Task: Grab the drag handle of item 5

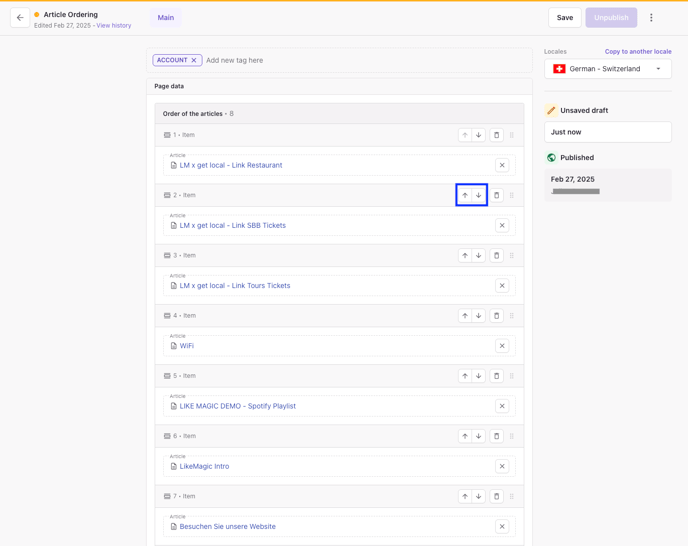Action: click(512, 376)
